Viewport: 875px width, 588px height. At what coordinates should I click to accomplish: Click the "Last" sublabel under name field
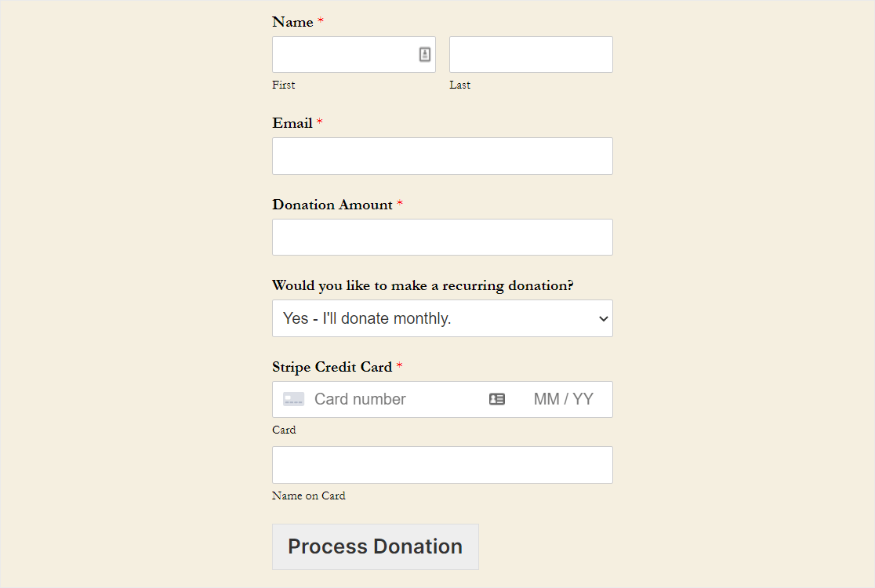pyautogui.click(x=459, y=85)
